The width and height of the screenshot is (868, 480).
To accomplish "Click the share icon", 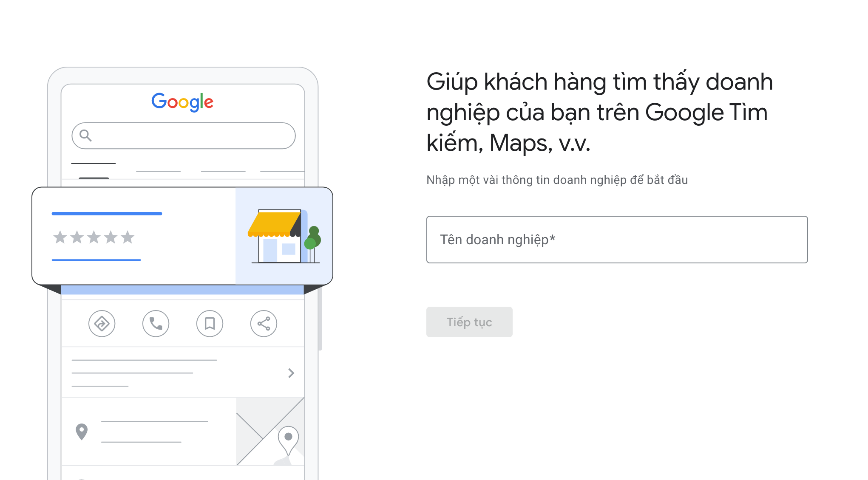I will tap(264, 324).
